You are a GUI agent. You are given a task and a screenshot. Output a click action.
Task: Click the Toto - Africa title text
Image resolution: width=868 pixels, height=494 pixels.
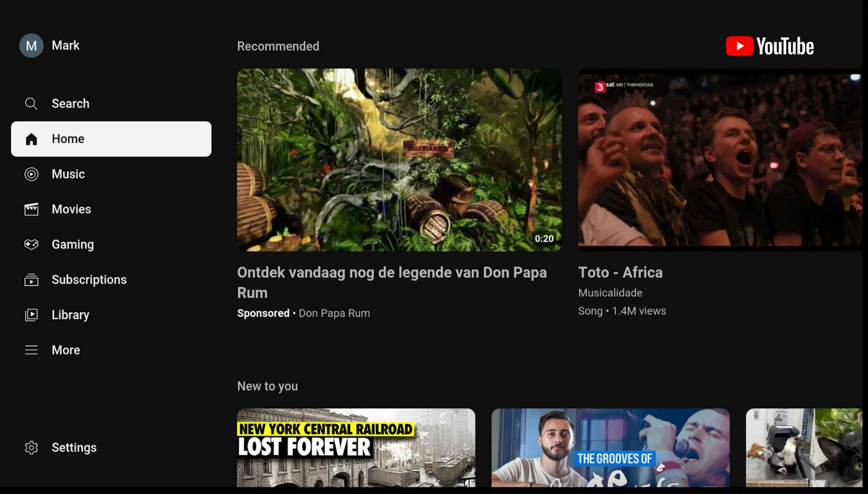[620, 273]
